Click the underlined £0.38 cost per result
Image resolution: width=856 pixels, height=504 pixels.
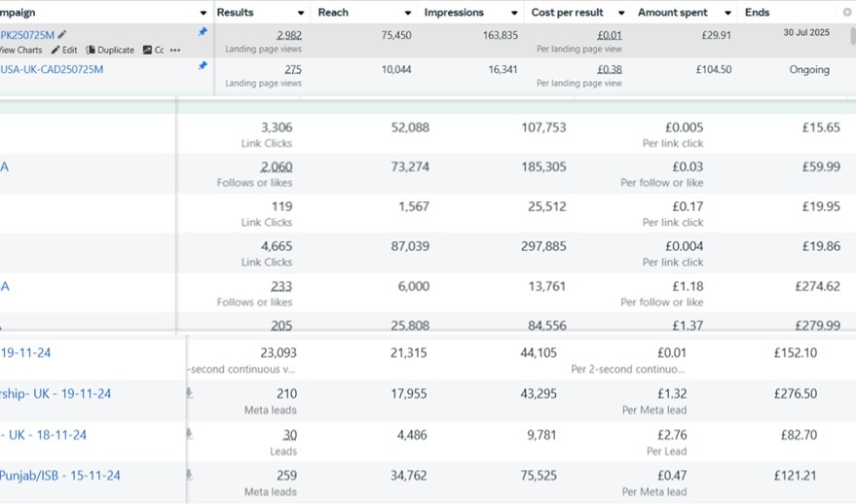pos(610,70)
